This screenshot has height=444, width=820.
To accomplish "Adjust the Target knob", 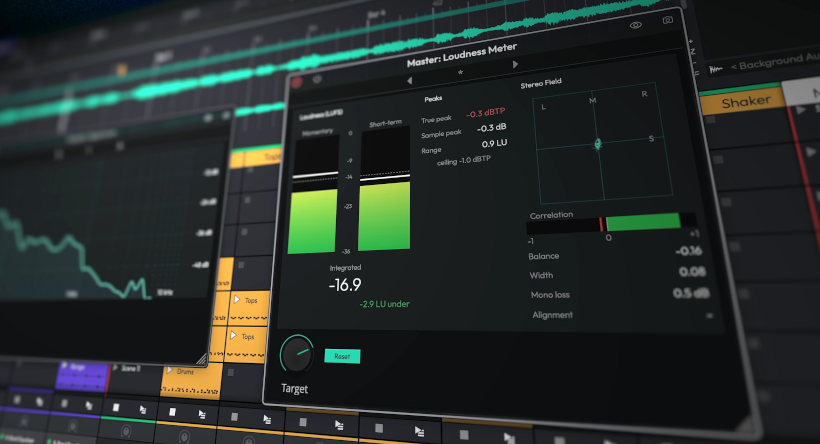I will tap(297, 354).
